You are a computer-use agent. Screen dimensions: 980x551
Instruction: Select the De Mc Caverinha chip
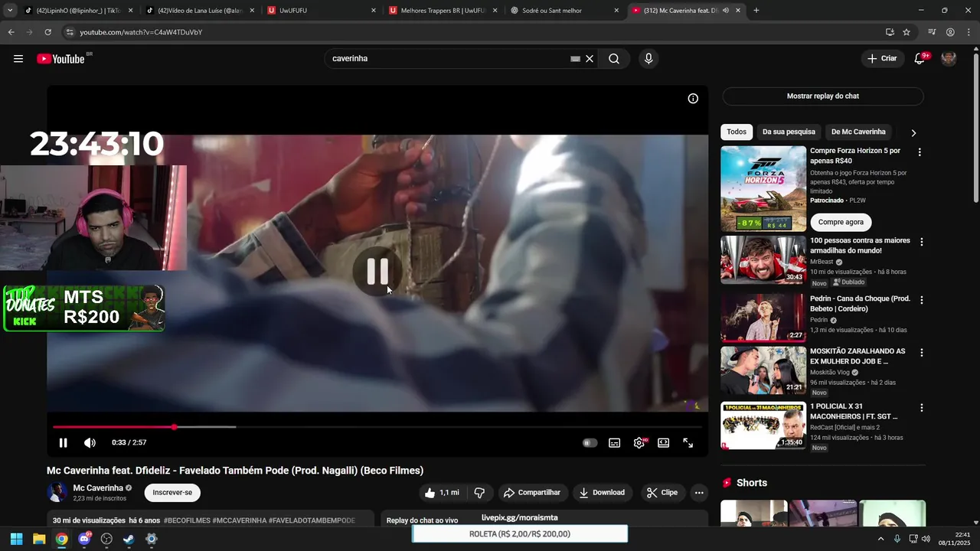[858, 132]
